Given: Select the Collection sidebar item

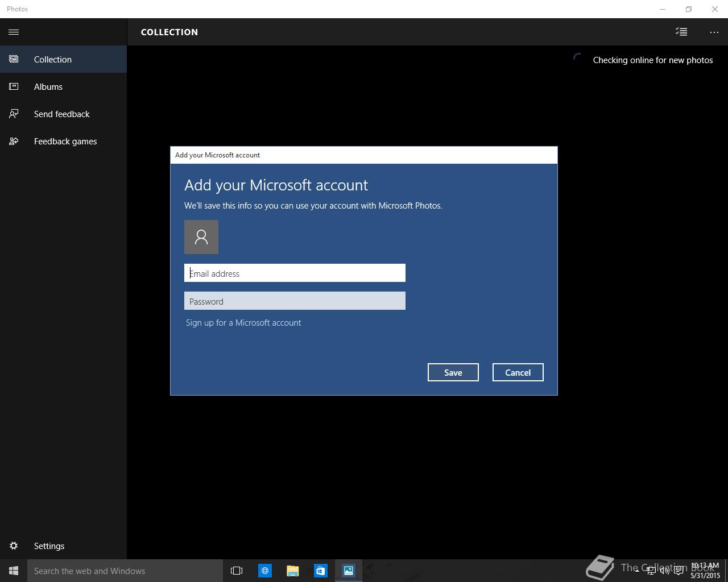Looking at the screenshot, I should click(x=63, y=59).
